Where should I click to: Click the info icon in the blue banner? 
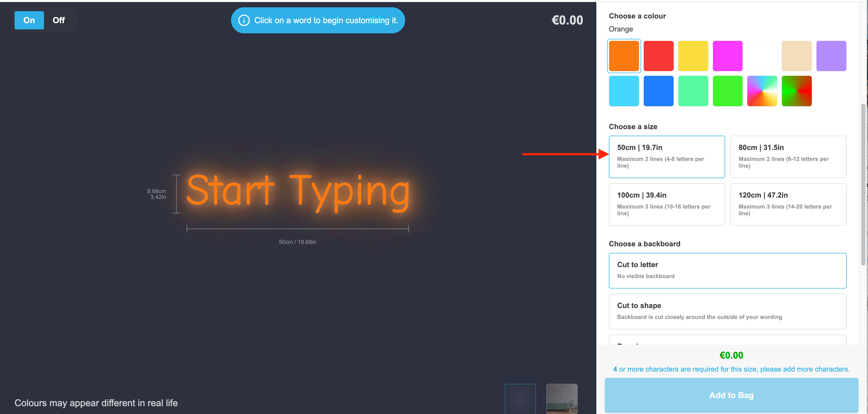point(244,20)
